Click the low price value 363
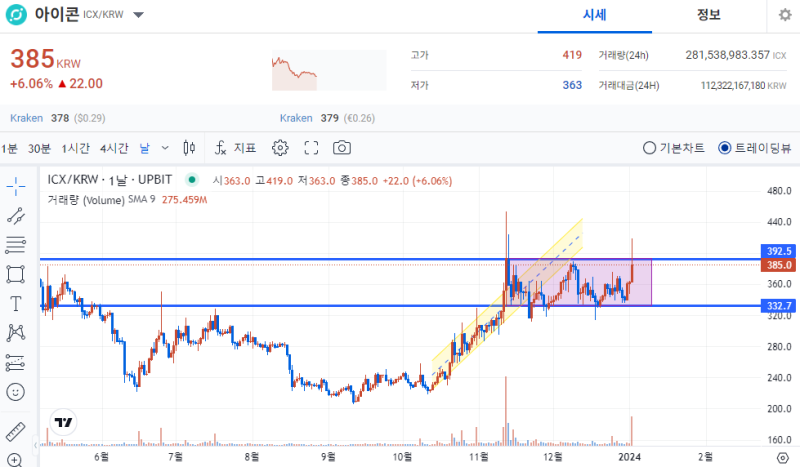Image resolution: width=800 pixels, height=467 pixels. (572, 85)
